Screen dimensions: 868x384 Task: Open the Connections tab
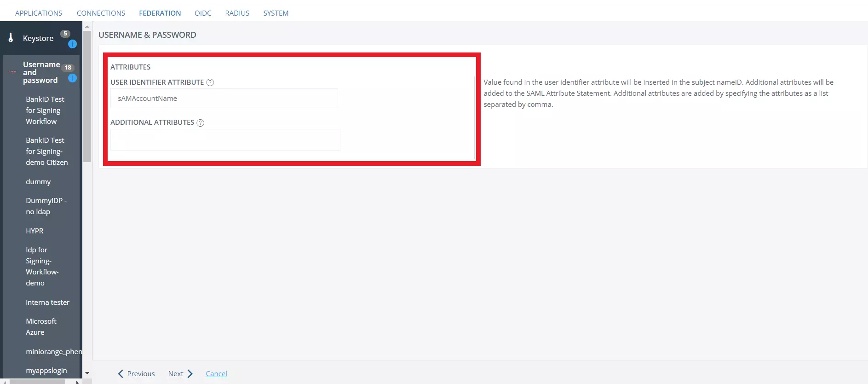(x=101, y=13)
